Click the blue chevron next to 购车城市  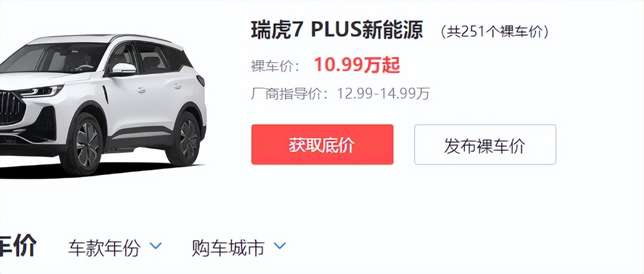pos(280,246)
